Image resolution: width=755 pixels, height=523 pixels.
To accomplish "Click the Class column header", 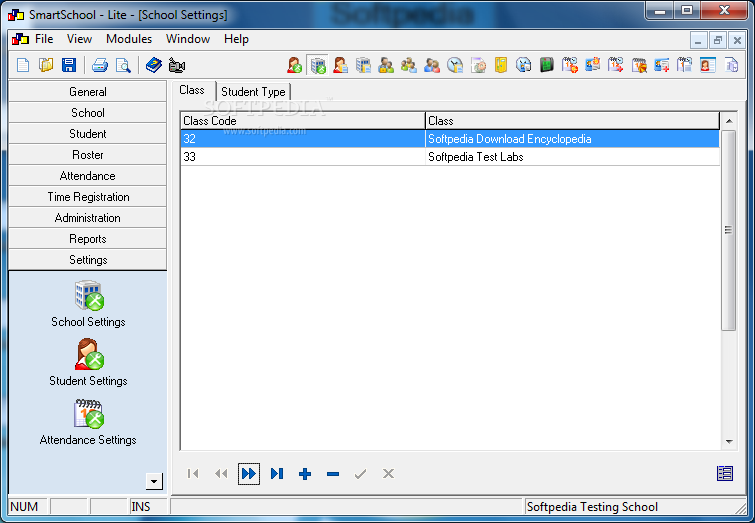I will click(x=573, y=120).
